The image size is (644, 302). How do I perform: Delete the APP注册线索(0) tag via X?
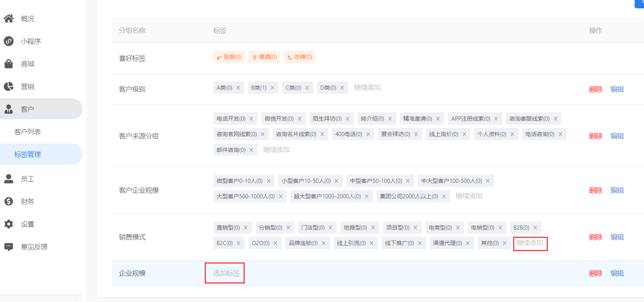click(496, 119)
